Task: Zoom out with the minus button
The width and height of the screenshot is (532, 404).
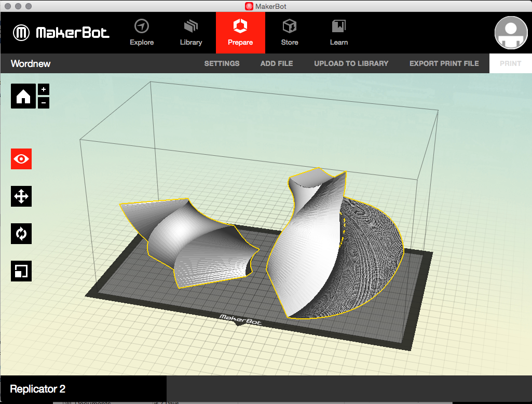Action: click(x=44, y=102)
